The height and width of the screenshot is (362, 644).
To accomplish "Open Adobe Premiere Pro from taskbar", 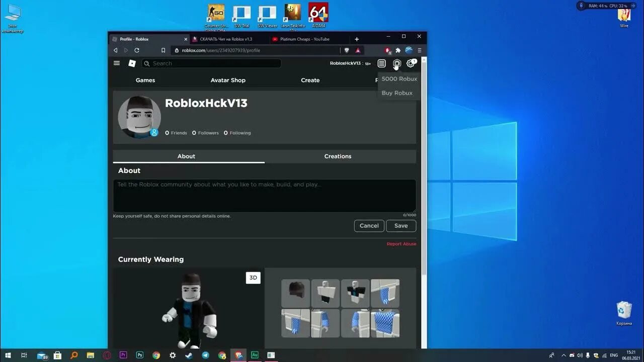I will click(123, 355).
